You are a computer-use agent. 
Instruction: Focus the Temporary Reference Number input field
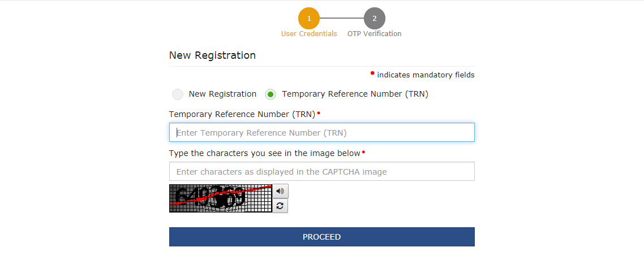click(322, 132)
